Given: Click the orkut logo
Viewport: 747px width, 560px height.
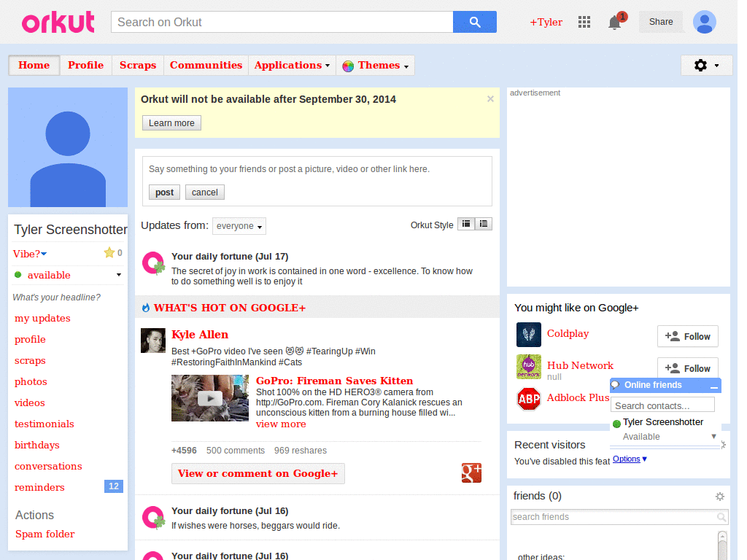Looking at the screenshot, I should [58, 22].
